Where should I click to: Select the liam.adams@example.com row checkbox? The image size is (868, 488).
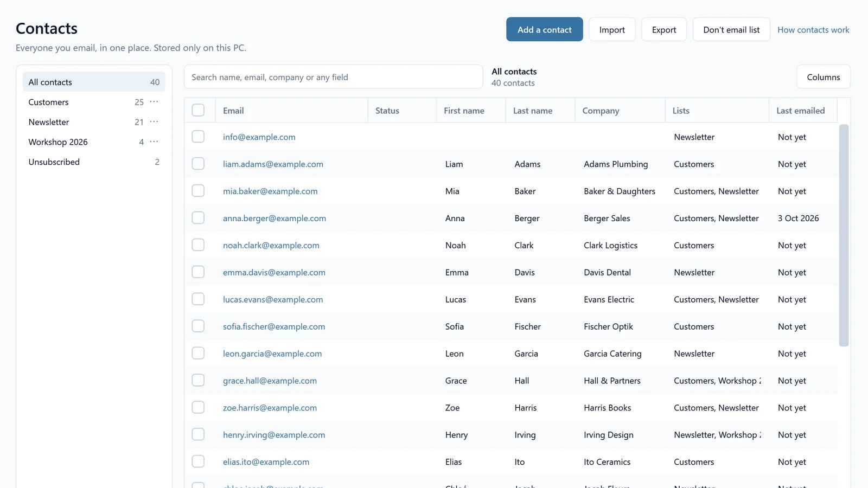198,164
